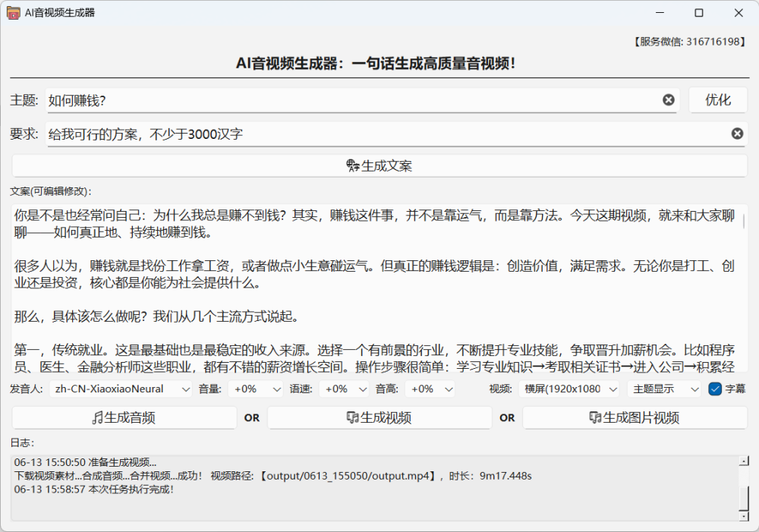Click the 优化 optimize button

[x=717, y=99]
